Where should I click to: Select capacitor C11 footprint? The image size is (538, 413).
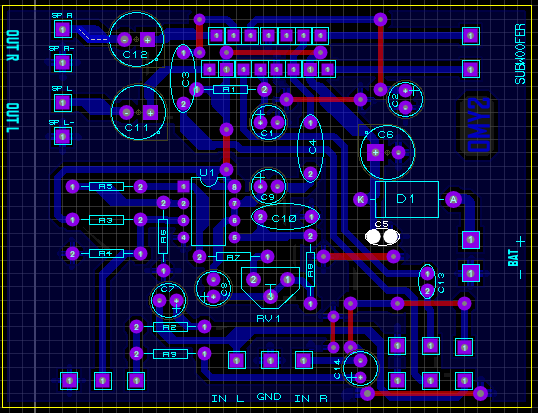click(139, 113)
